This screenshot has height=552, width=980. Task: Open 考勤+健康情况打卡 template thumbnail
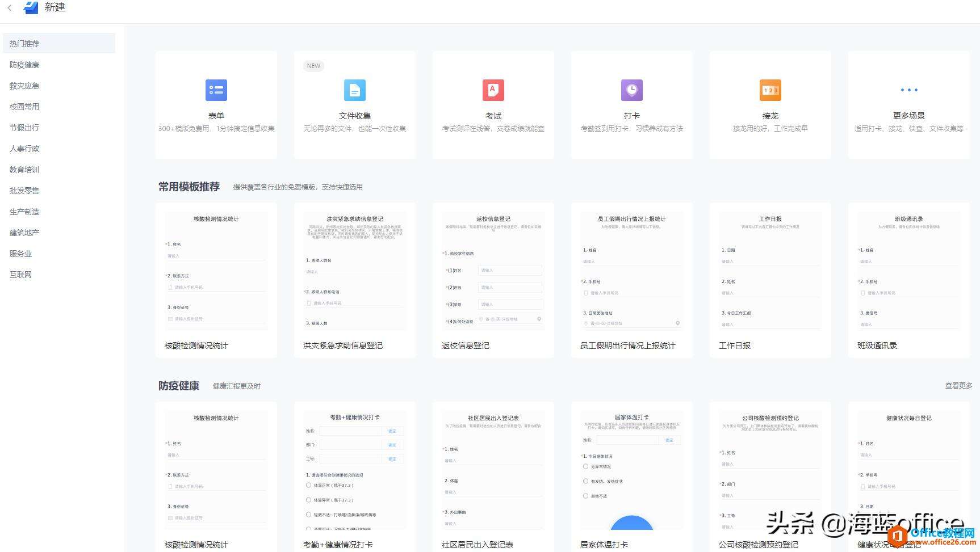pyautogui.click(x=355, y=470)
